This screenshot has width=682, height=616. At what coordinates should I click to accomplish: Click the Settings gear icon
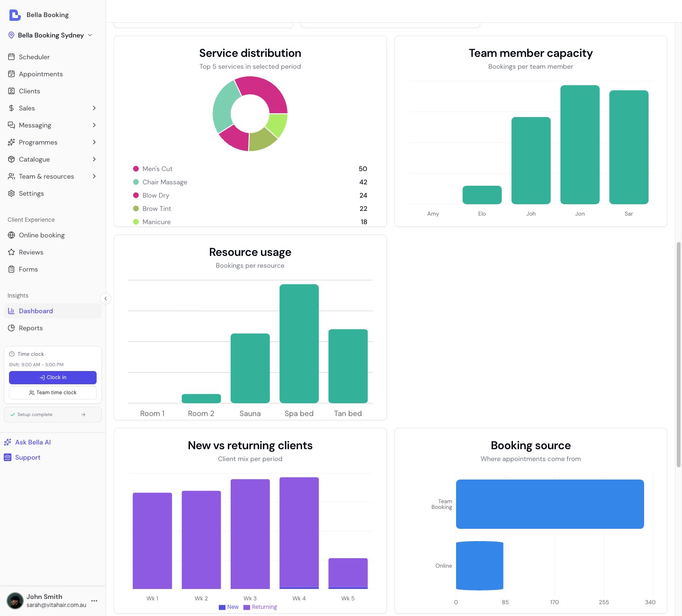coord(11,193)
